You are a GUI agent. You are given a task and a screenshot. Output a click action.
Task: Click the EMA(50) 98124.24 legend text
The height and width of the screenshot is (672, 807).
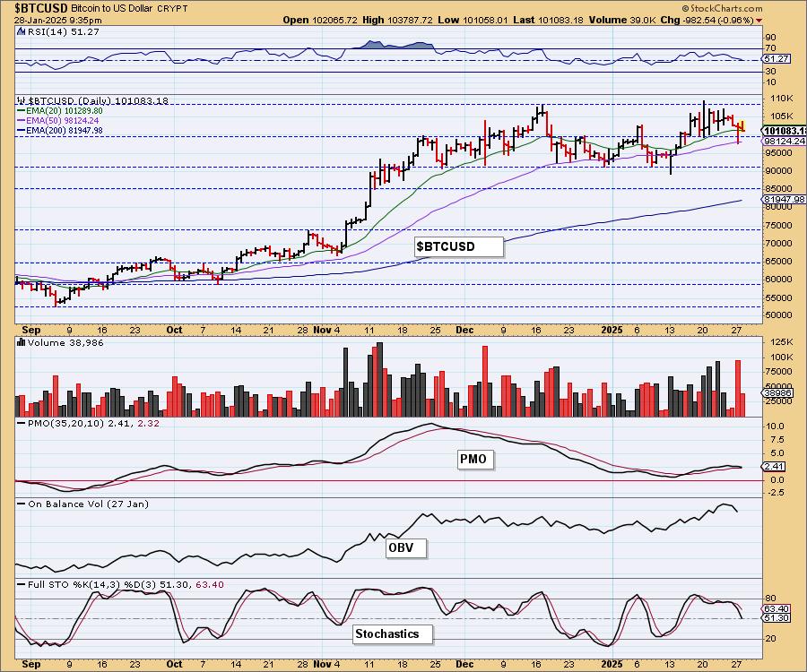tap(62, 121)
